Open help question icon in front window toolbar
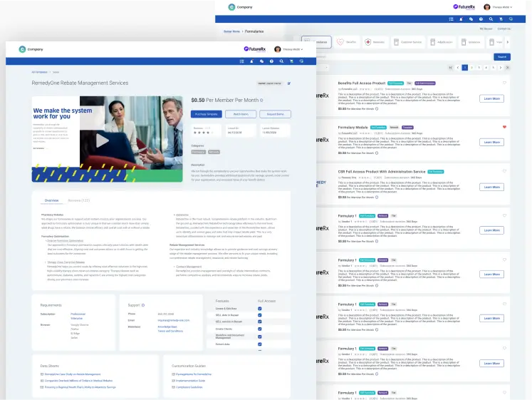532x400 pixels. 271,61
